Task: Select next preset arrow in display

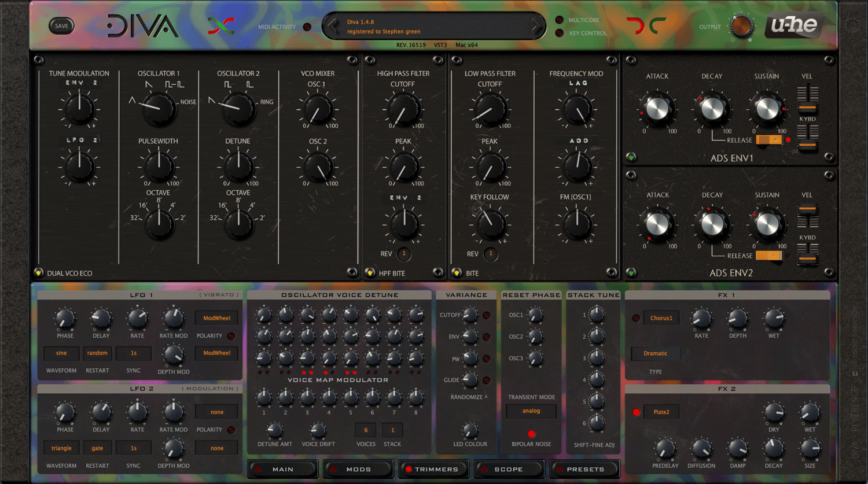Action: [x=536, y=26]
